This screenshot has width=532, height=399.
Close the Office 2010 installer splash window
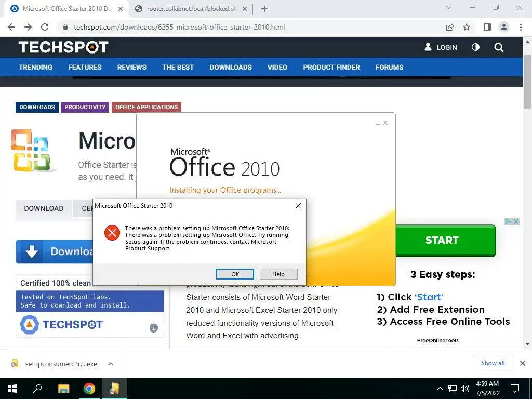coord(385,123)
